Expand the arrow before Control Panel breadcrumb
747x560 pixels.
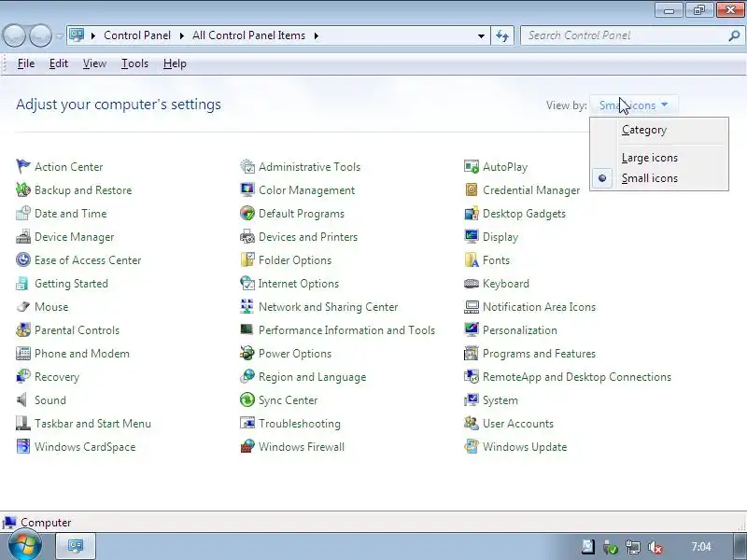(93, 35)
